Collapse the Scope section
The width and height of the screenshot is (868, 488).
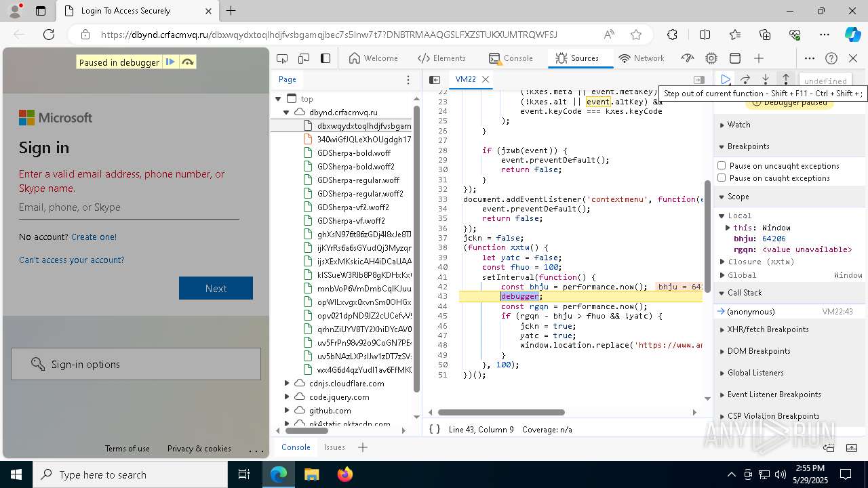[x=790, y=197]
